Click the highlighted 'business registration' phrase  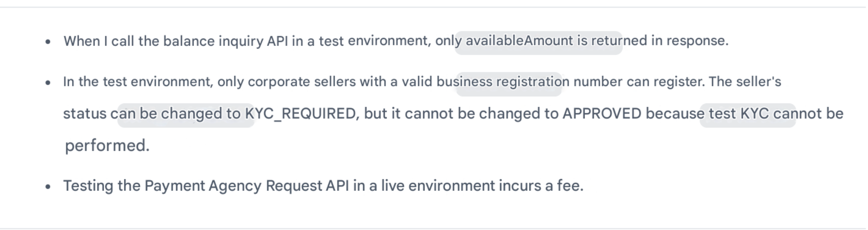click(509, 84)
